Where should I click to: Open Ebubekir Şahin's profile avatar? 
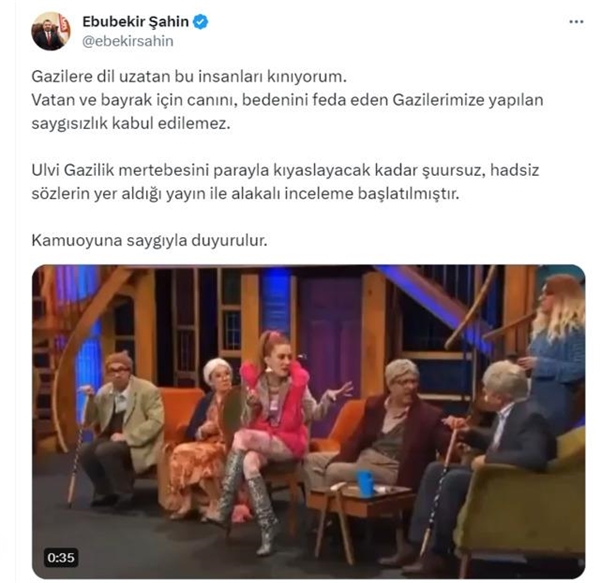point(51,31)
